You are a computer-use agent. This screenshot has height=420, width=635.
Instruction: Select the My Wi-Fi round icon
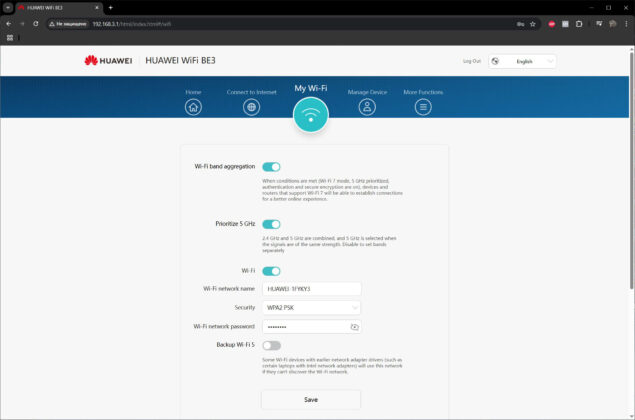point(311,115)
